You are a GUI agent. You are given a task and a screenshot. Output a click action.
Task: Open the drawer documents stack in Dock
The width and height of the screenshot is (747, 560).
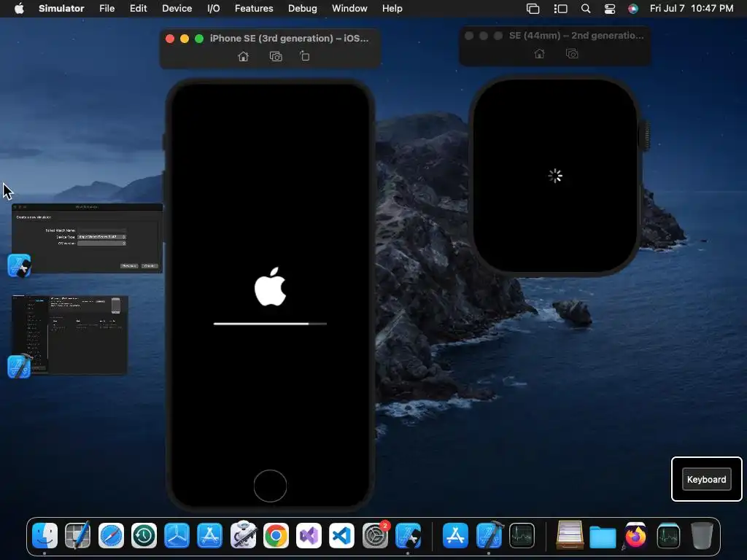pos(570,534)
